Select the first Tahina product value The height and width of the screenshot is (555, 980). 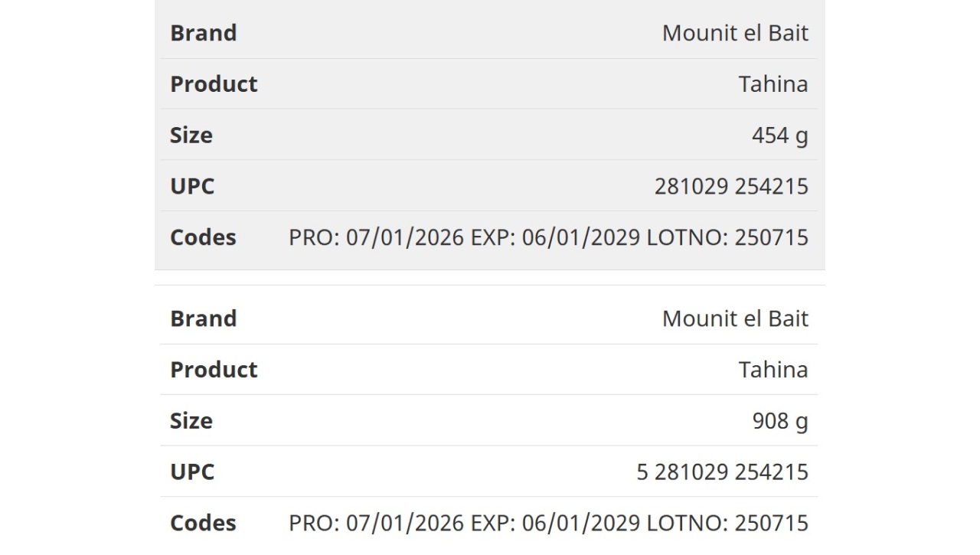pyautogui.click(x=773, y=83)
